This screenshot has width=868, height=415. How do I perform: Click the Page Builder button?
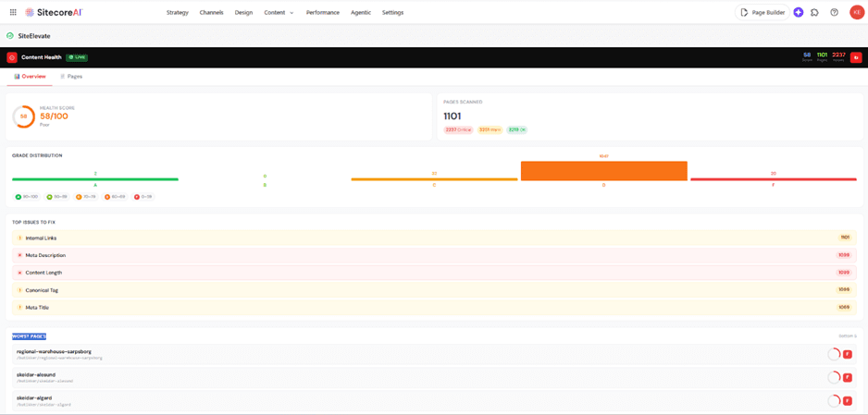763,12
